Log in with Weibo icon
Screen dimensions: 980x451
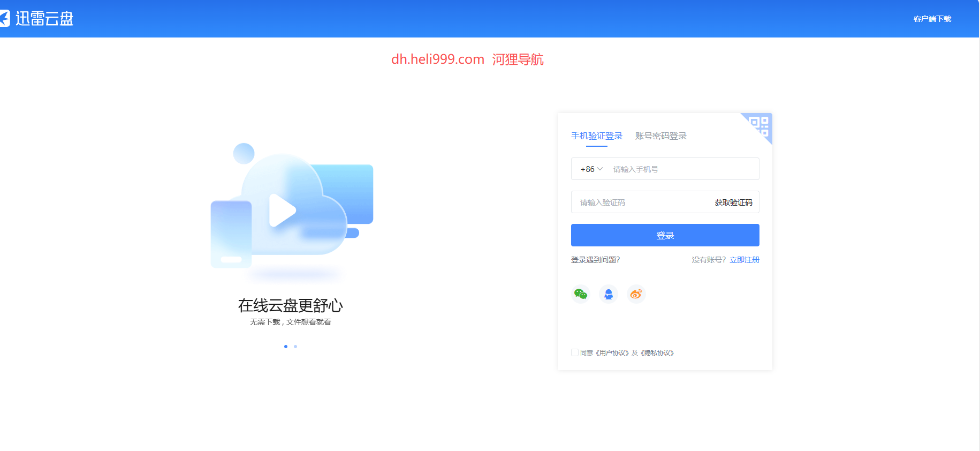(x=636, y=294)
